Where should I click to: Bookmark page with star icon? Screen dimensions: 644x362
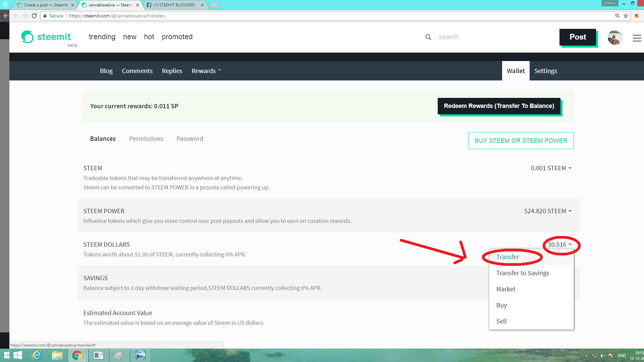click(626, 16)
